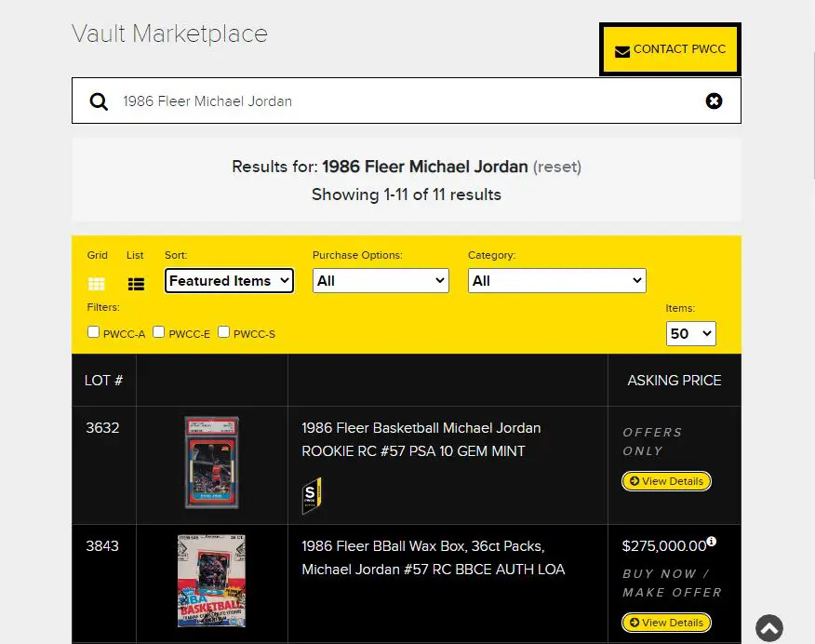Click the ASKING PRICE column header
The image size is (815, 644).
pyautogui.click(x=675, y=381)
